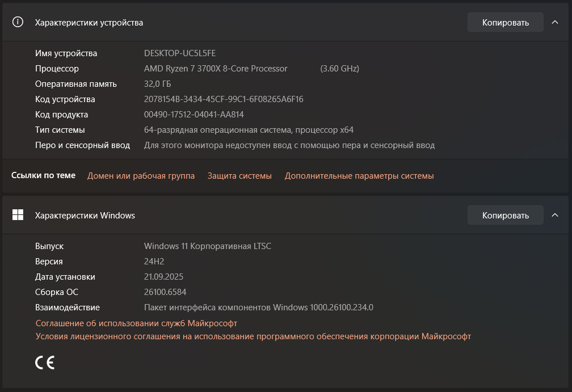
Task: Click the info icon beside Характеристики устройства
Action: point(18,22)
